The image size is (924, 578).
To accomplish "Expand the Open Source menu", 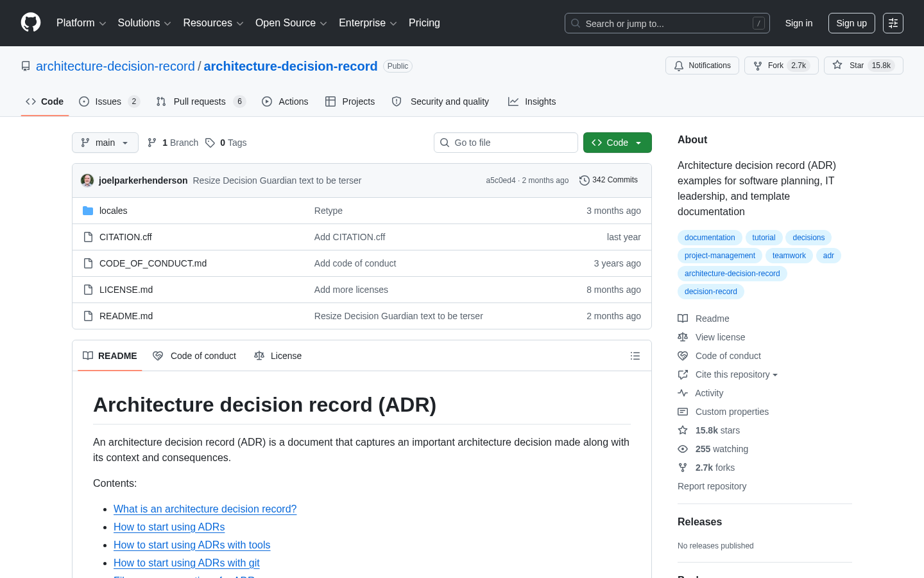I will tap(291, 23).
